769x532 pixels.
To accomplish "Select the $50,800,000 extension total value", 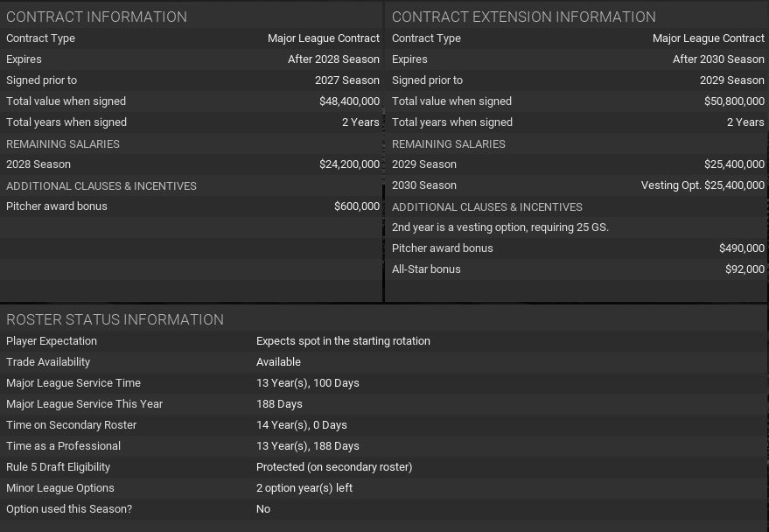I will click(x=734, y=101).
